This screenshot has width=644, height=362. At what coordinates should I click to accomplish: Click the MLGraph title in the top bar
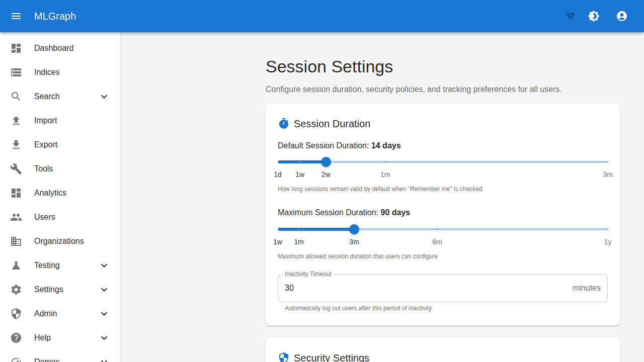tap(55, 16)
